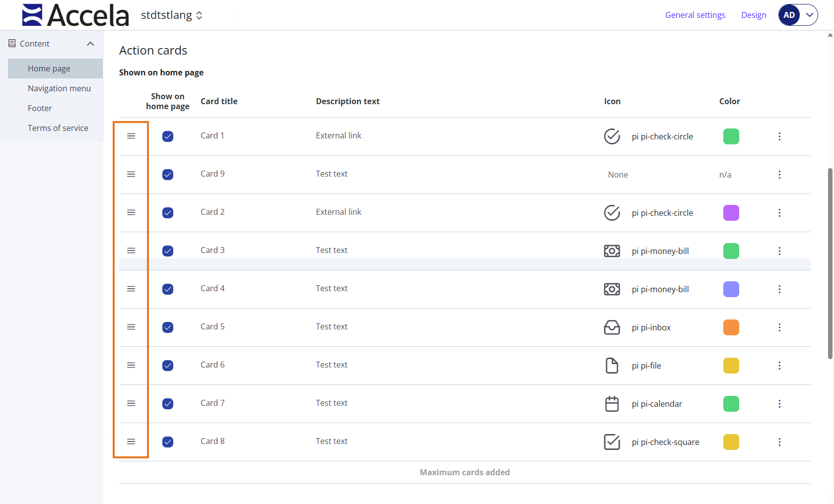Viewport: 834px width, 504px height.
Task: Click the Accela logo
Action: tap(75, 15)
